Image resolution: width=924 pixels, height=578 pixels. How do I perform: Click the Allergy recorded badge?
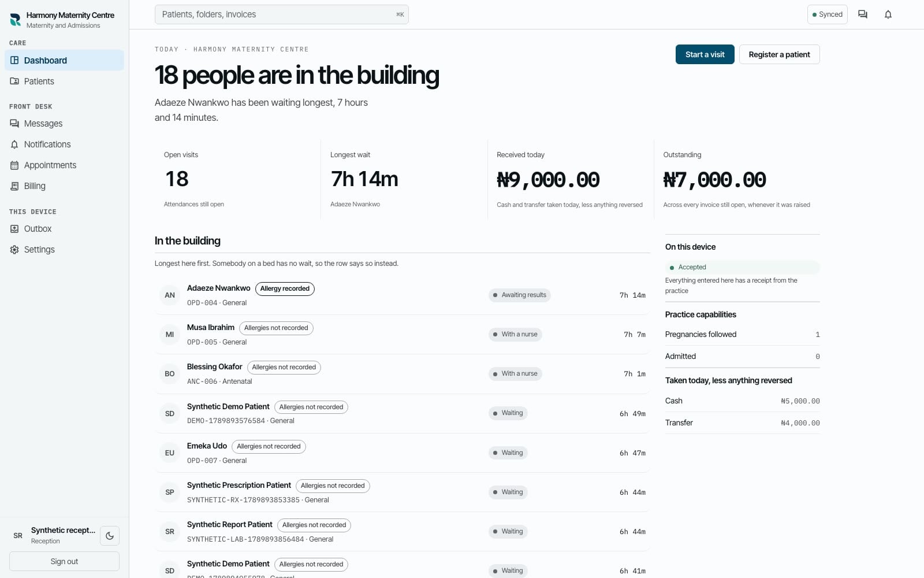click(285, 288)
